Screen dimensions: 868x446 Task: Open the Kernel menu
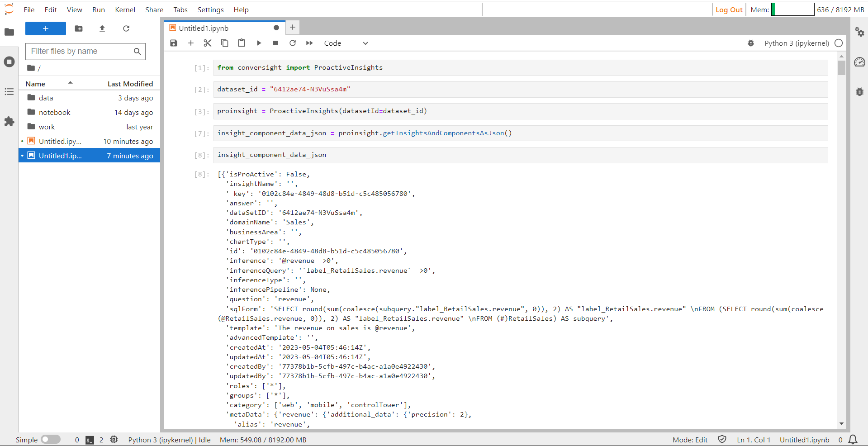point(125,9)
